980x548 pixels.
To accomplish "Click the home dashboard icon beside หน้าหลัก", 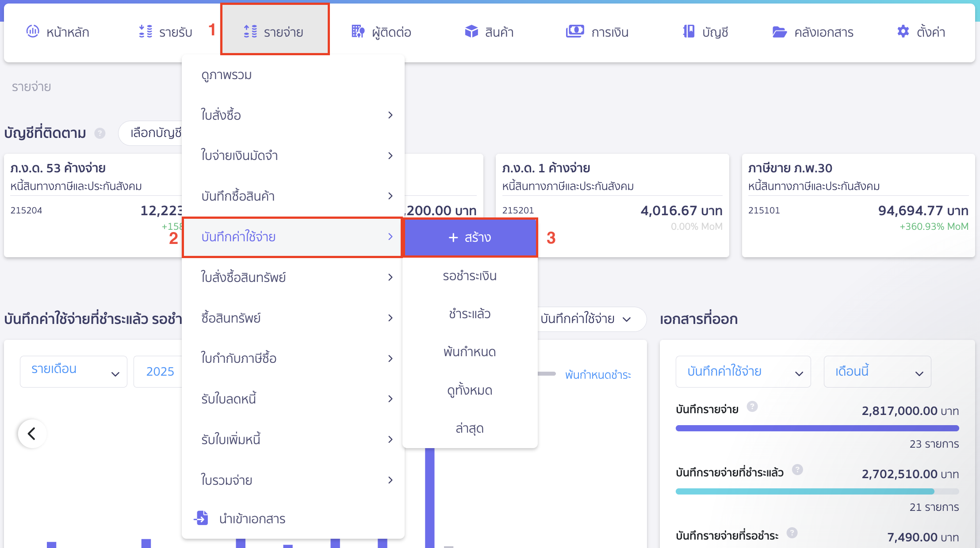I will pos(33,31).
